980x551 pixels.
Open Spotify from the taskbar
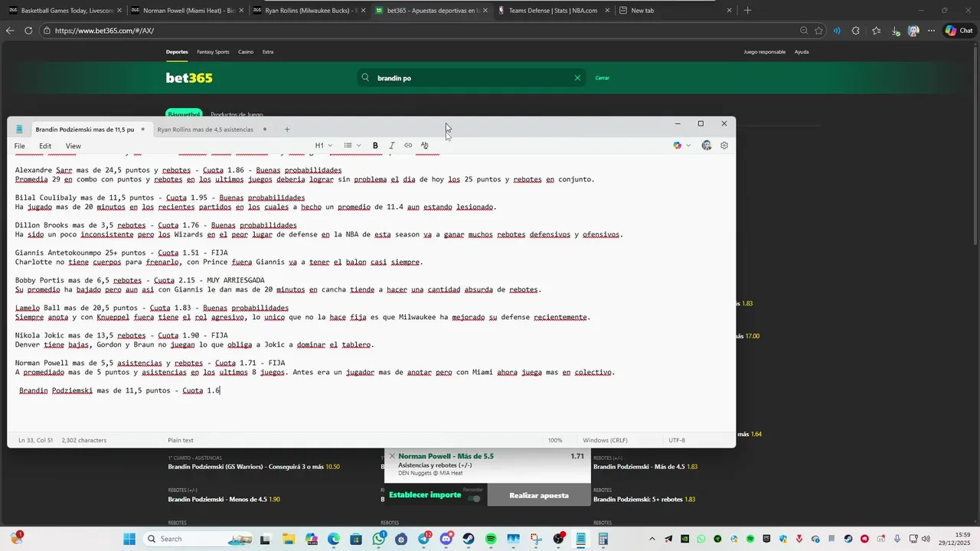pyautogui.click(x=491, y=539)
